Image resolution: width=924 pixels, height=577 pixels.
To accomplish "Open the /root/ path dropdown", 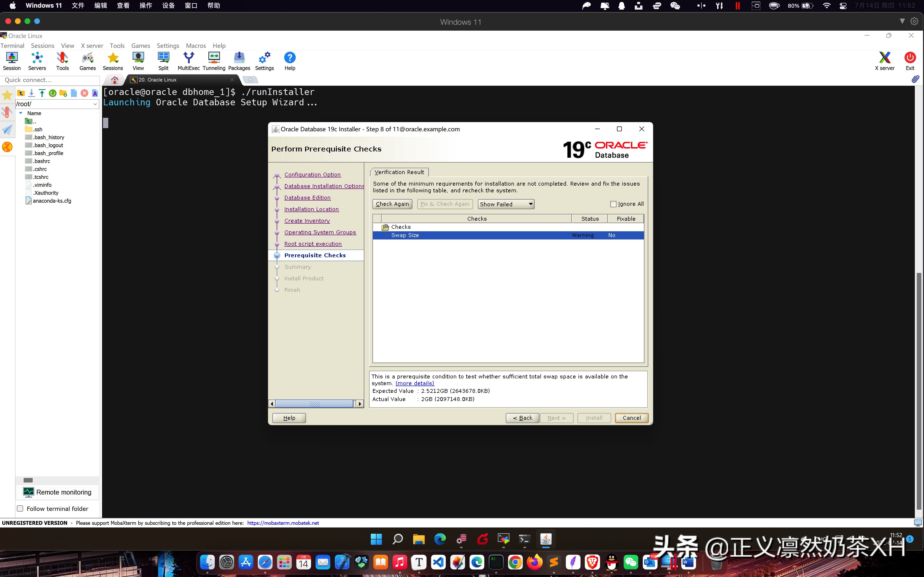I will [x=95, y=104].
